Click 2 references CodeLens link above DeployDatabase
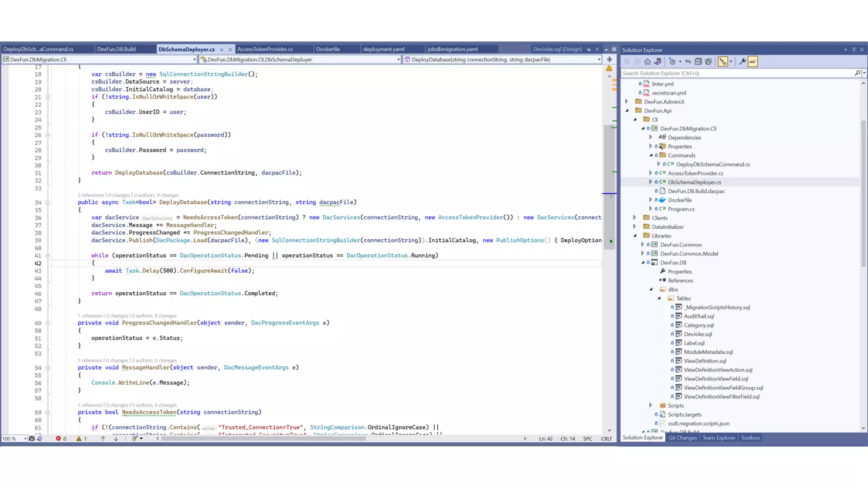The height and width of the screenshot is (488, 868). pyautogui.click(x=91, y=195)
